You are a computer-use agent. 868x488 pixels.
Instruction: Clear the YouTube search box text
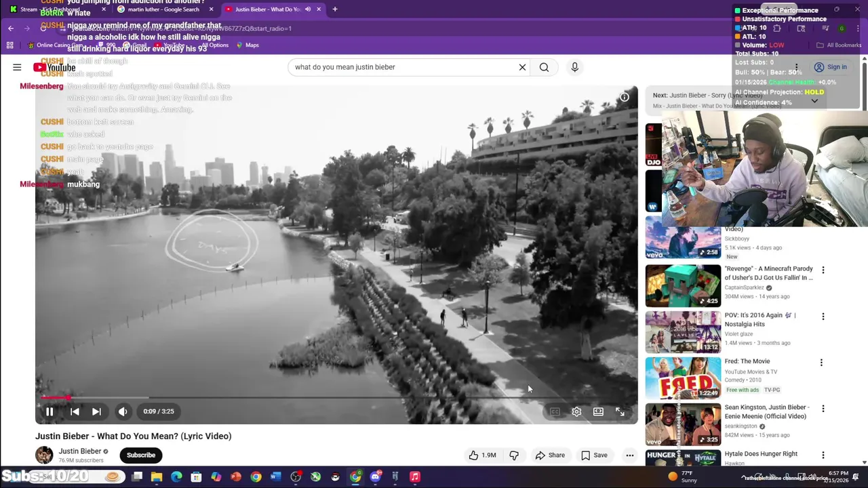point(522,67)
